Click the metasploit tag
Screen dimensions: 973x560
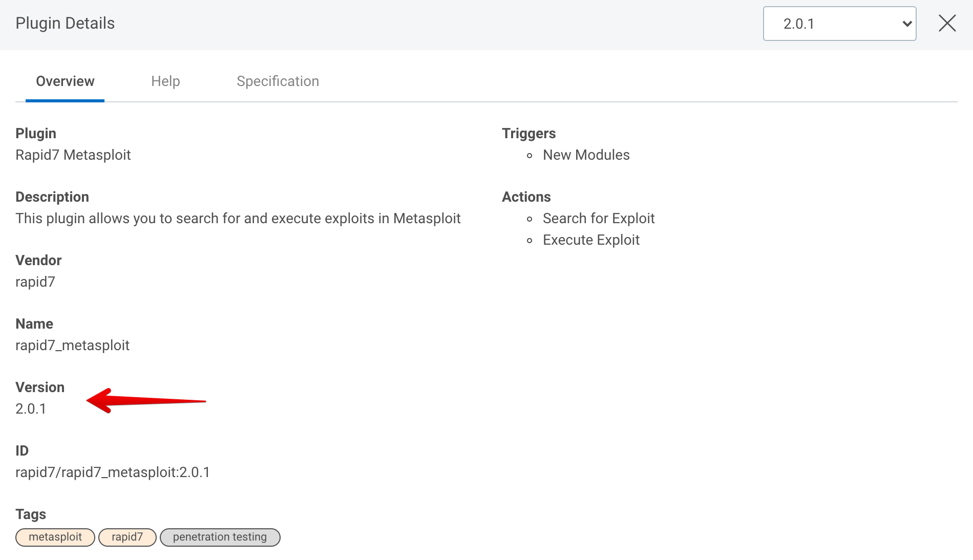[55, 537]
